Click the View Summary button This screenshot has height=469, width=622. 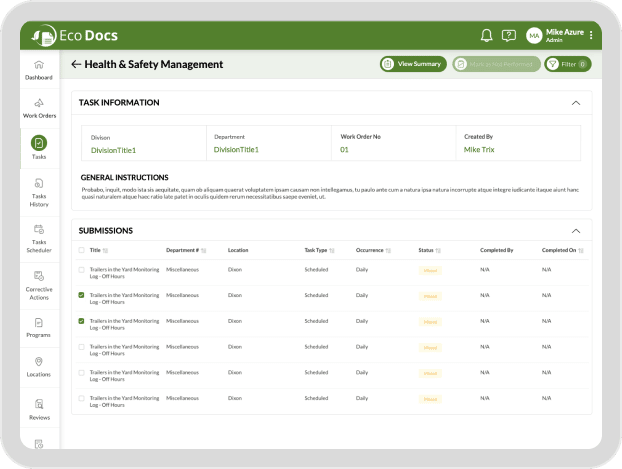[413, 64]
